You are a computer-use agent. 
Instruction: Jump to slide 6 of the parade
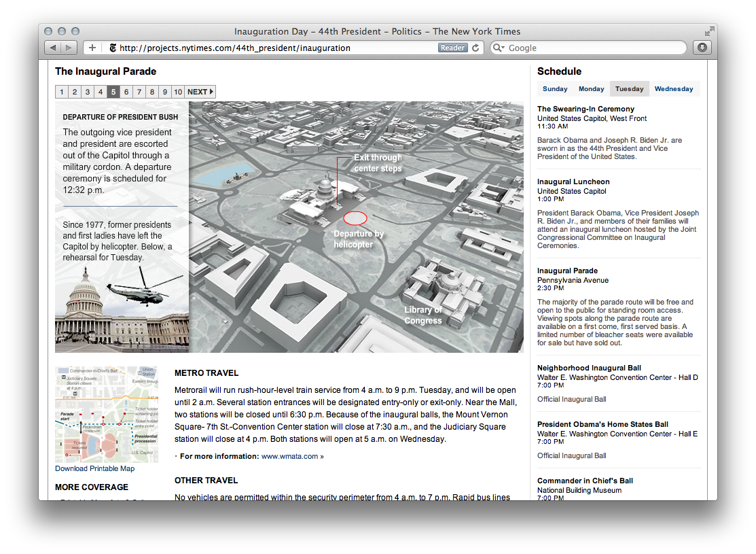(x=126, y=92)
